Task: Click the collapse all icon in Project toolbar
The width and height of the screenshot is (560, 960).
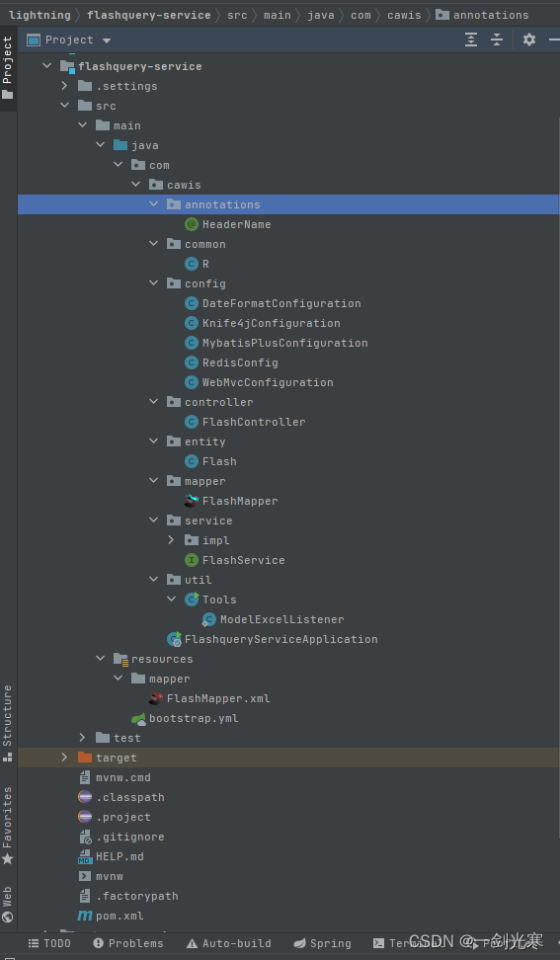Action: pos(497,40)
